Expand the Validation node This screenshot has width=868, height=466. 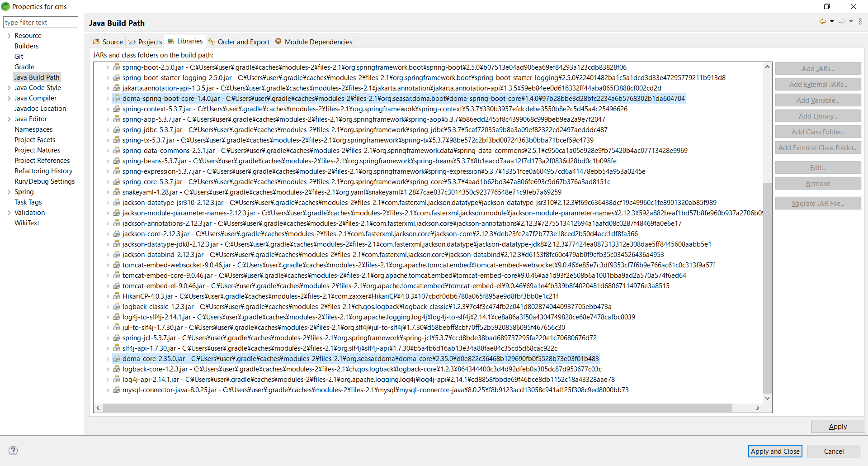(9, 213)
